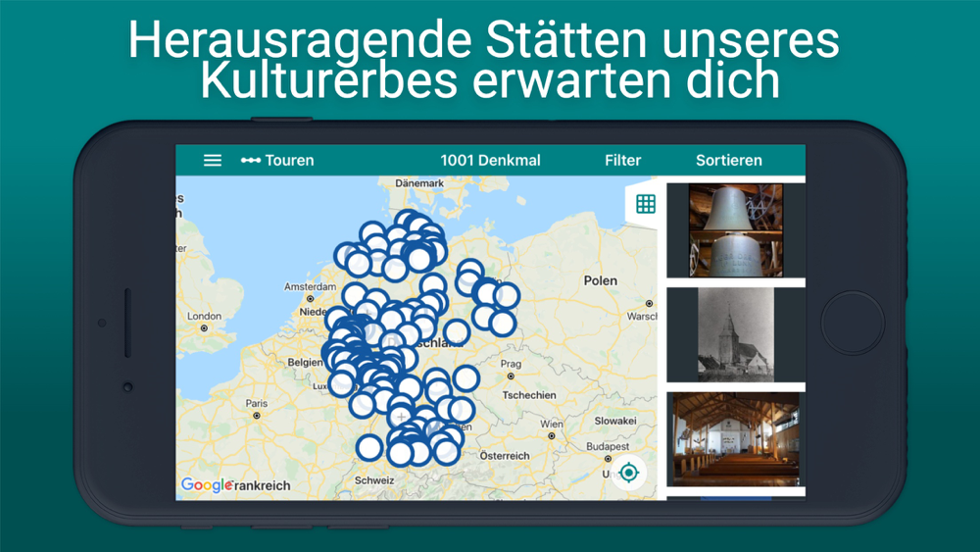Screen dimensions: 980x552
Task: Click the Google logo on map
Action: click(206, 484)
